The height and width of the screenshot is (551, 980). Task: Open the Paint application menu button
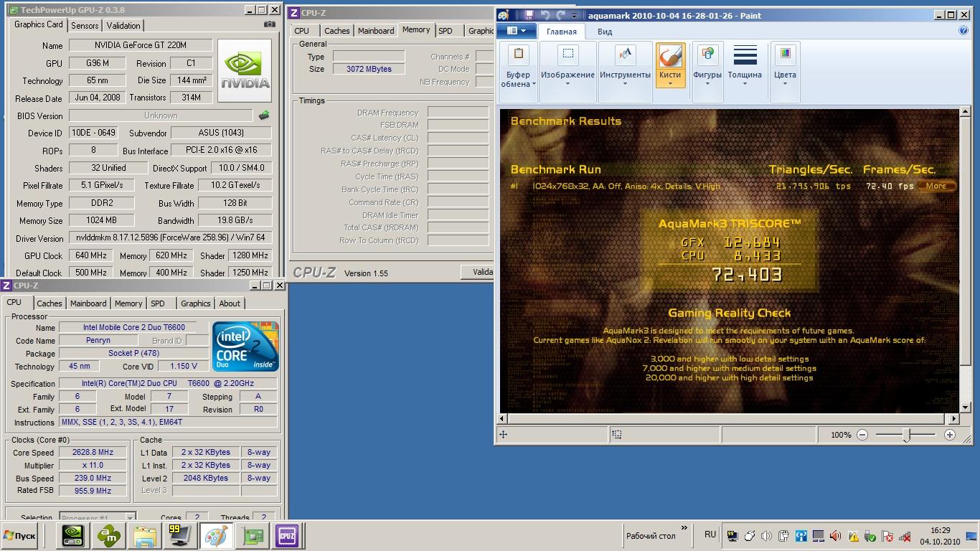(x=517, y=31)
